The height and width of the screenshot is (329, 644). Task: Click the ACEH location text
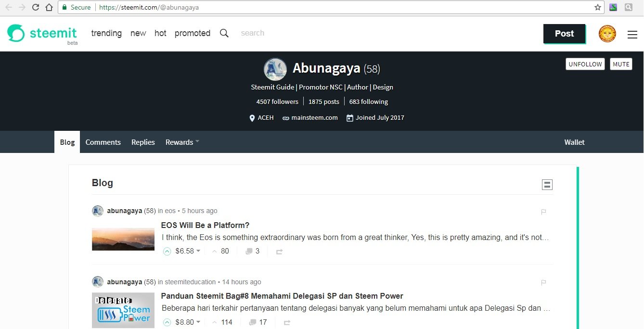[266, 118]
